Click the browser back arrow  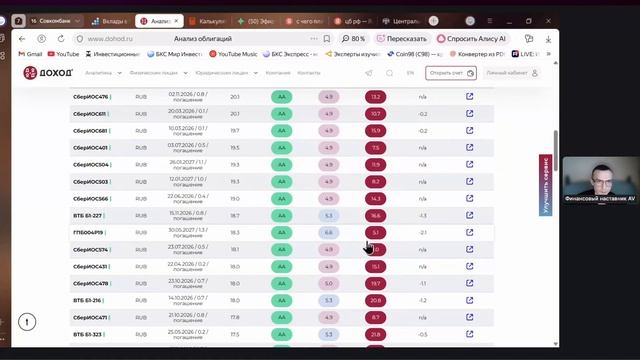[22, 39]
